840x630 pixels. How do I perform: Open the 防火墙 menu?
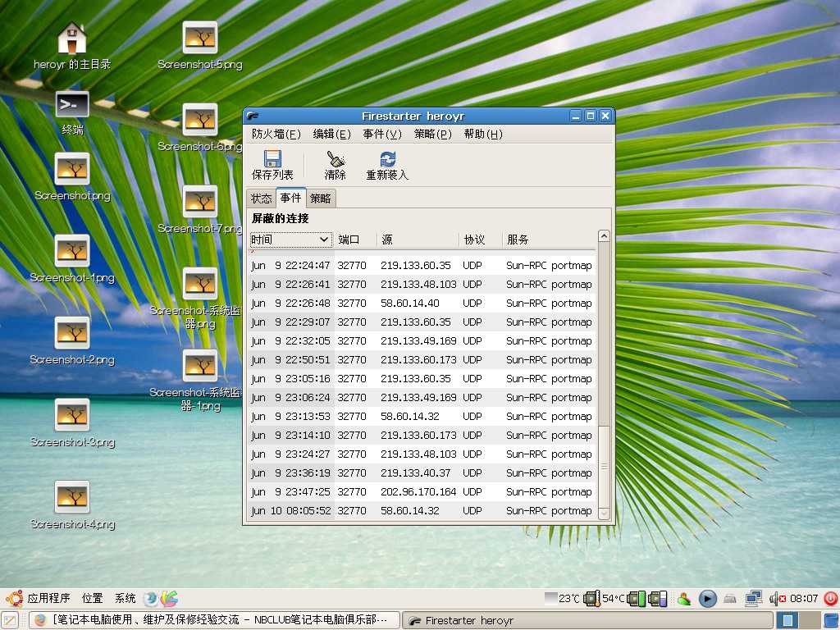[x=276, y=135]
